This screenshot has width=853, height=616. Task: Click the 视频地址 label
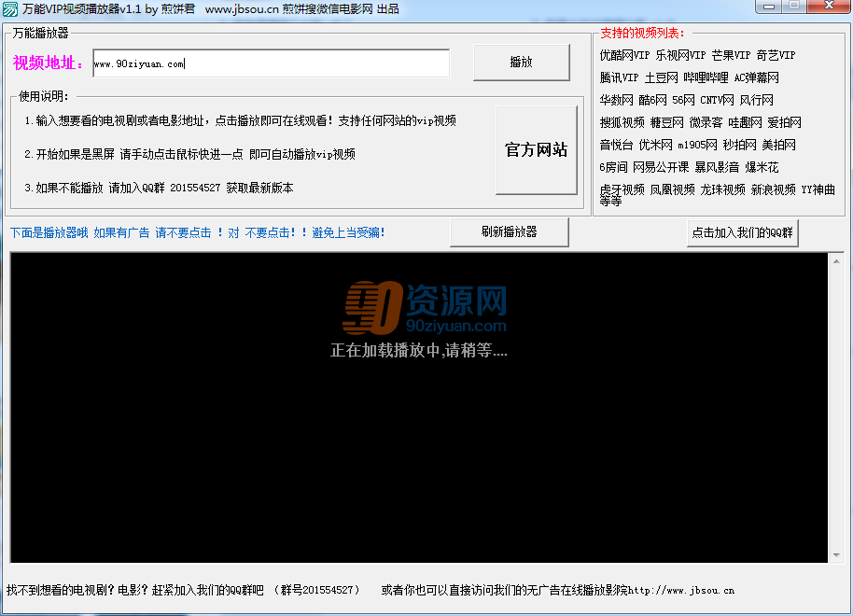(49, 63)
